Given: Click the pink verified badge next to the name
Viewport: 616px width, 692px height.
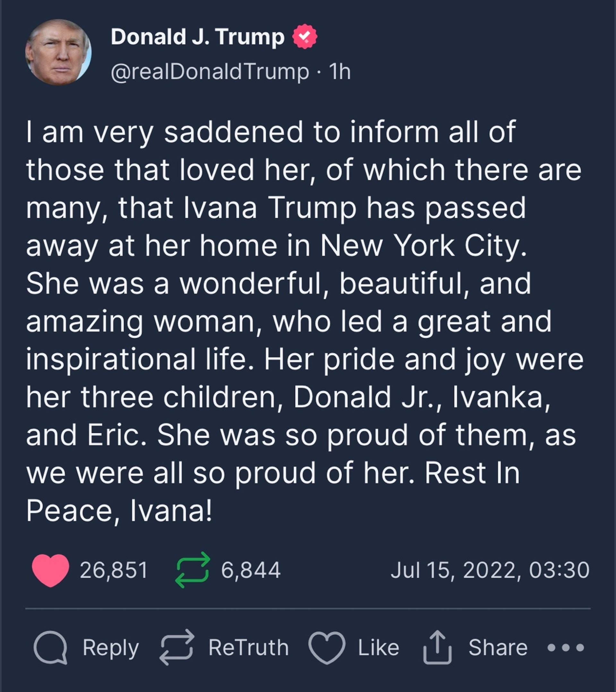Looking at the screenshot, I should 305,36.
